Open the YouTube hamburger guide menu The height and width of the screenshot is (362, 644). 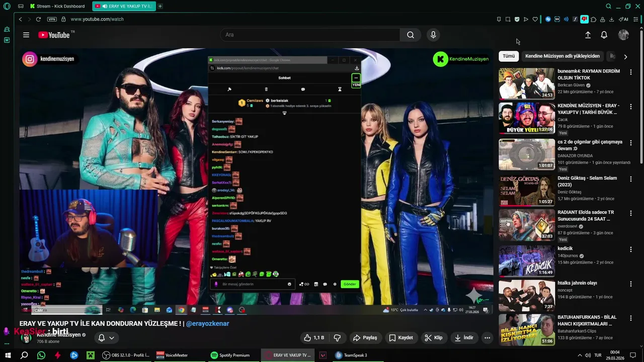click(x=26, y=35)
